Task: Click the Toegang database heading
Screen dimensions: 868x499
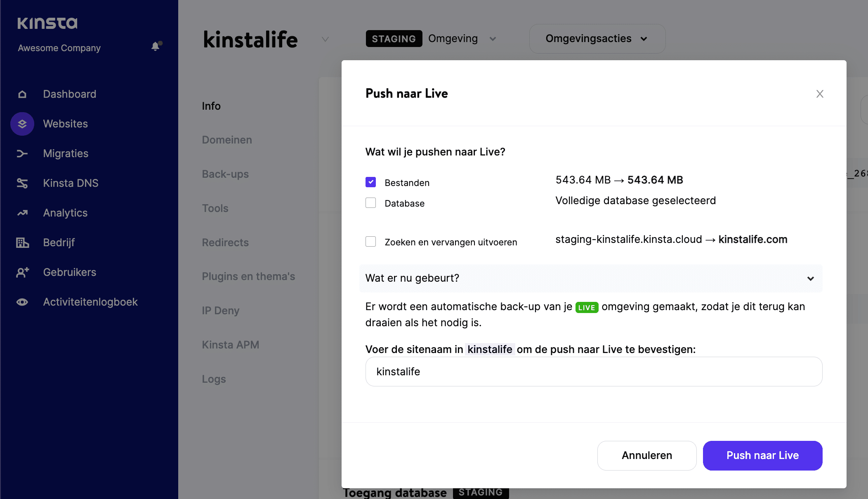Action: 395,493
